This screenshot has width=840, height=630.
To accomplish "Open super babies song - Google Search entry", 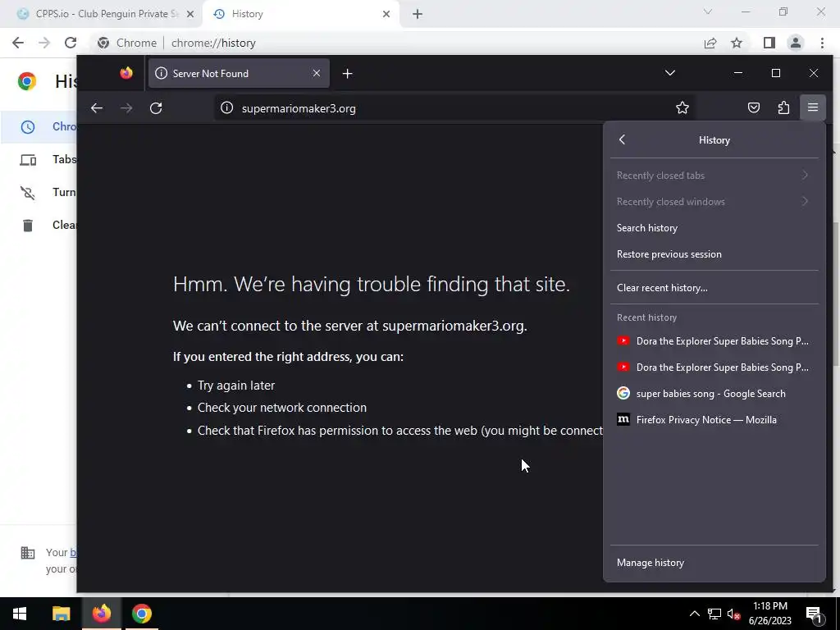I will (x=714, y=393).
